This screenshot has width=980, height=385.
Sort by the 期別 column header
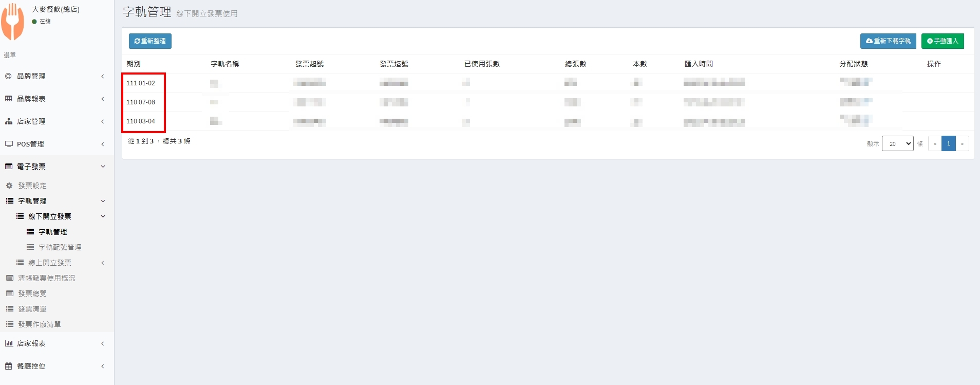[x=134, y=64]
